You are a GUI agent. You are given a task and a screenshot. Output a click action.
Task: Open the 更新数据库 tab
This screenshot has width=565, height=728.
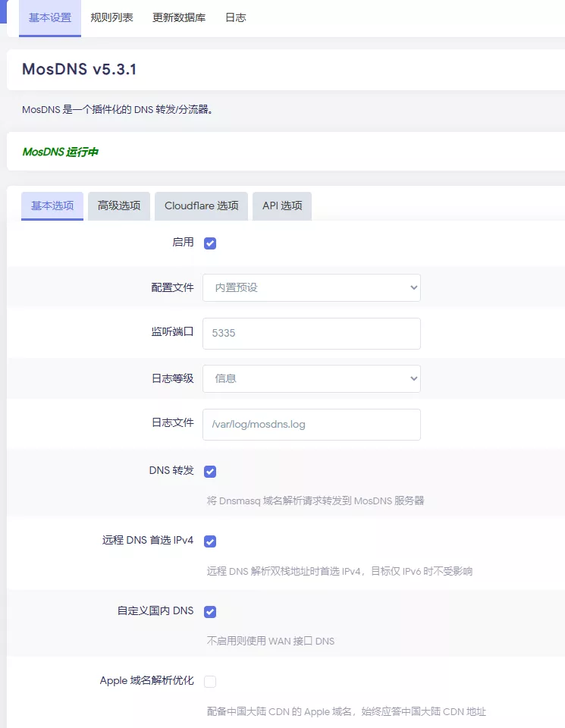[179, 17]
